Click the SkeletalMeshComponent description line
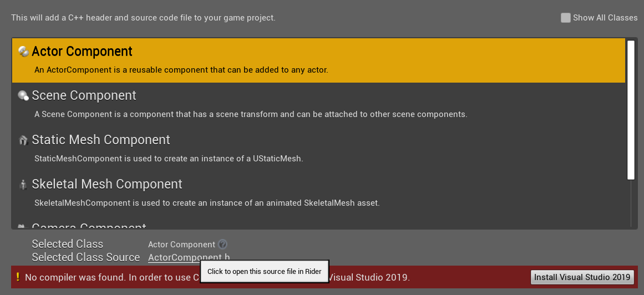Screen dimensions: 644x295 click(x=207, y=203)
